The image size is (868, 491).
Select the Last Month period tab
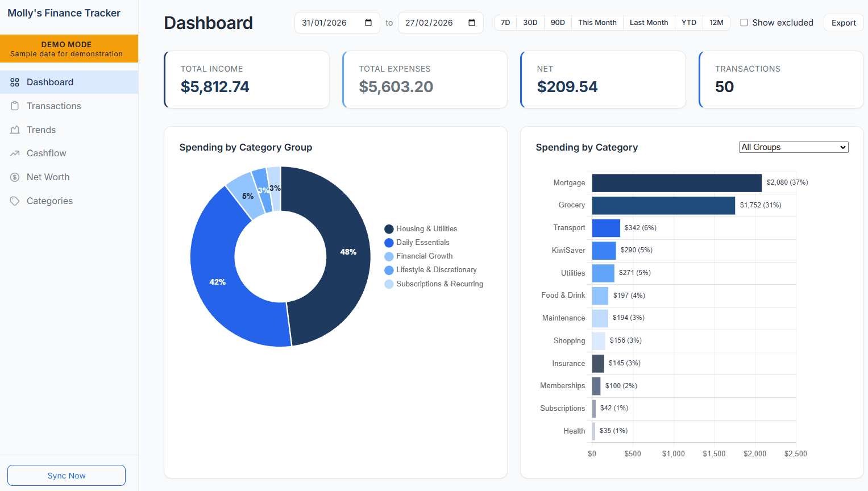pos(649,22)
